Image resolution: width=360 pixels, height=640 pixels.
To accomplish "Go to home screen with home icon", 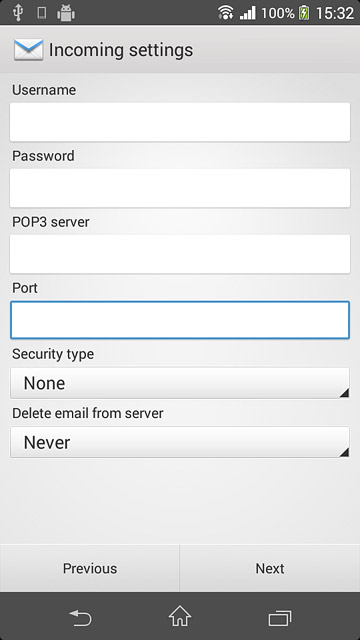I will (x=180, y=616).
